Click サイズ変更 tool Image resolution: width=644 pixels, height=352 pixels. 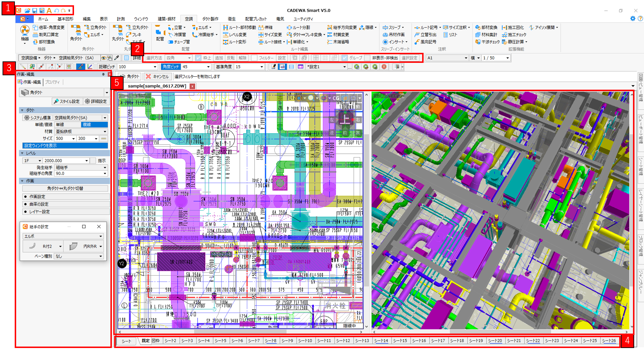(270, 34)
